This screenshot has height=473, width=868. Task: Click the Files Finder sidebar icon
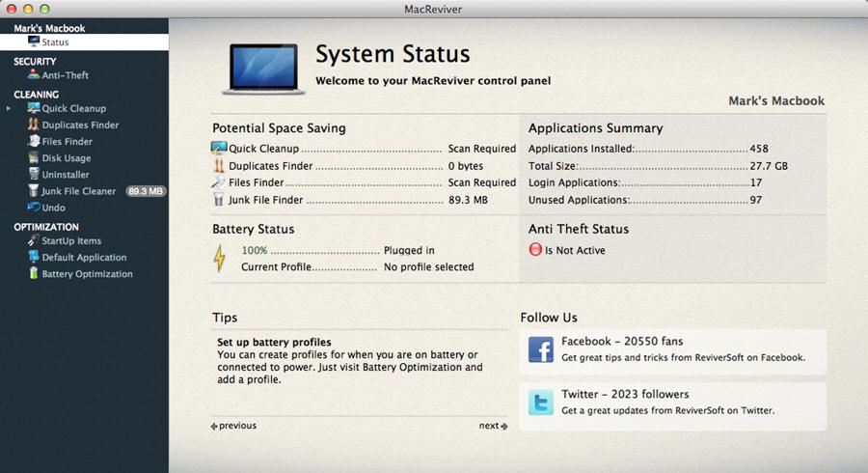pyautogui.click(x=34, y=141)
